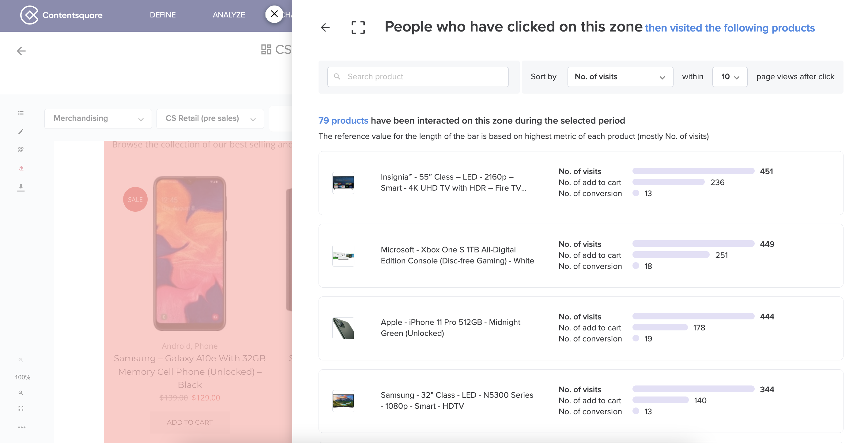Zoom out with the upper magnifier icon
This screenshot has height=443, width=868.
[x=21, y=360]
